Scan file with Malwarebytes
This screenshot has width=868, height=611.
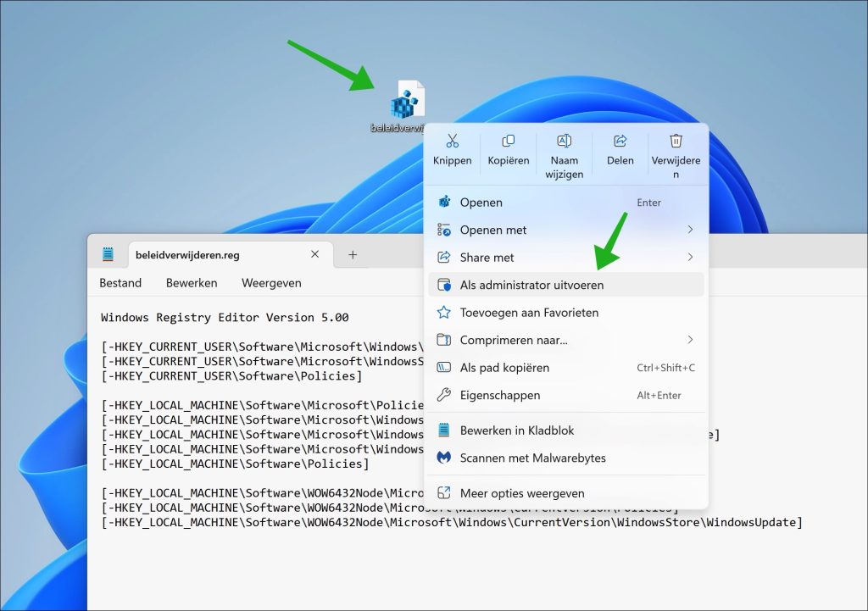(532, 458)
